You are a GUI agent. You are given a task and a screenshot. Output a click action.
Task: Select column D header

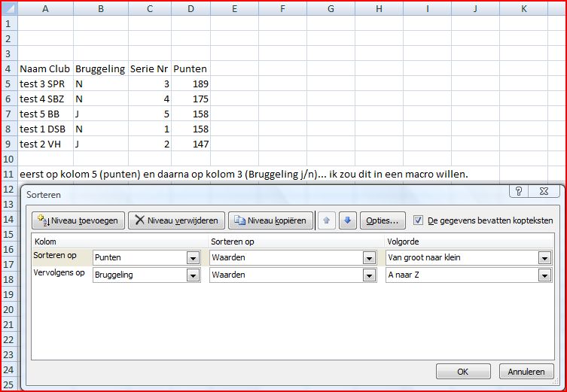click(191, 9)
